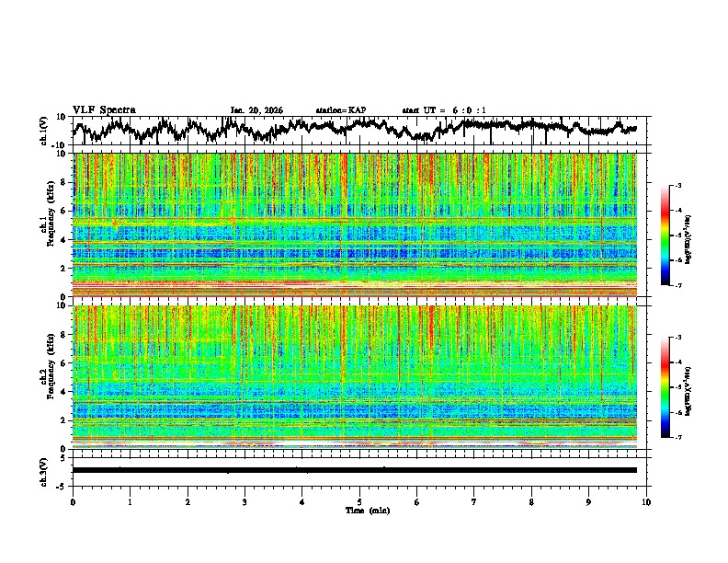Click the "VLF Spectra" plot title
Screen dimensions: 728x563
tap(104, 110)
